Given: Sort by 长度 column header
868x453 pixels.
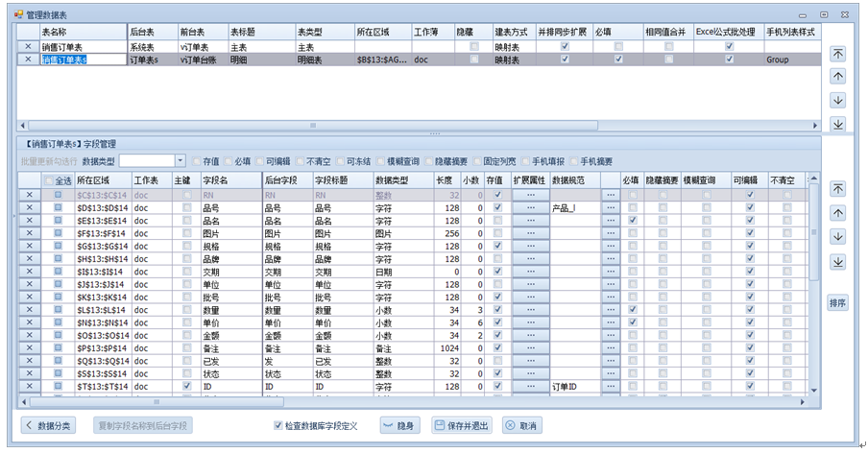Looking at the screenshot, I should point(447,180).
